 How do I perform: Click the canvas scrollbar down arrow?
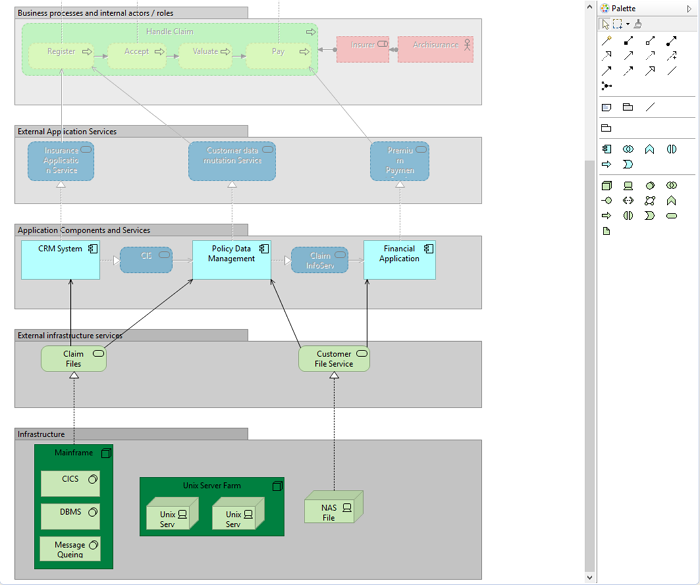point(589,577)
